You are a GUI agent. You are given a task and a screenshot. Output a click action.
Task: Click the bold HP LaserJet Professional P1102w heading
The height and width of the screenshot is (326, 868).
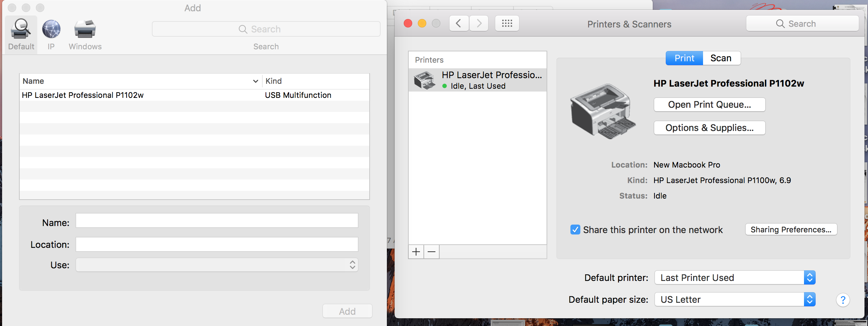click(x=729, y=83)
